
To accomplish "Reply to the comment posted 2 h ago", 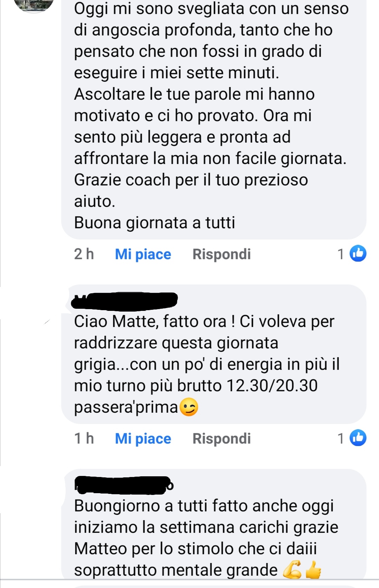I will 221,254.
